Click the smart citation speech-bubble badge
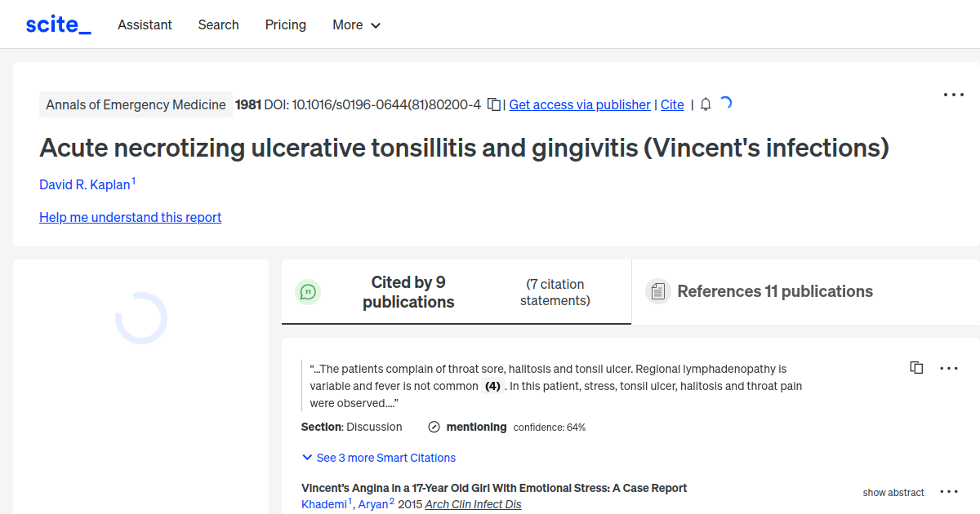 (x=308, y=291)
